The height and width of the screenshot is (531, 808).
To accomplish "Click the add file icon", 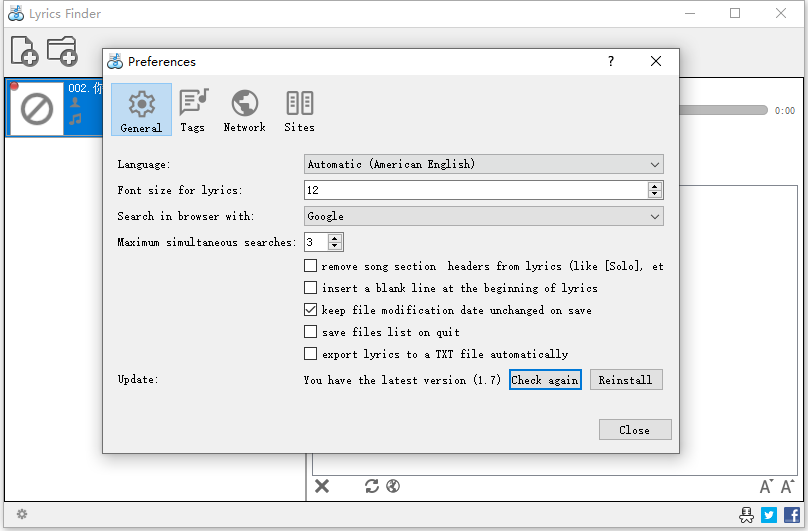I will point(24,50).
